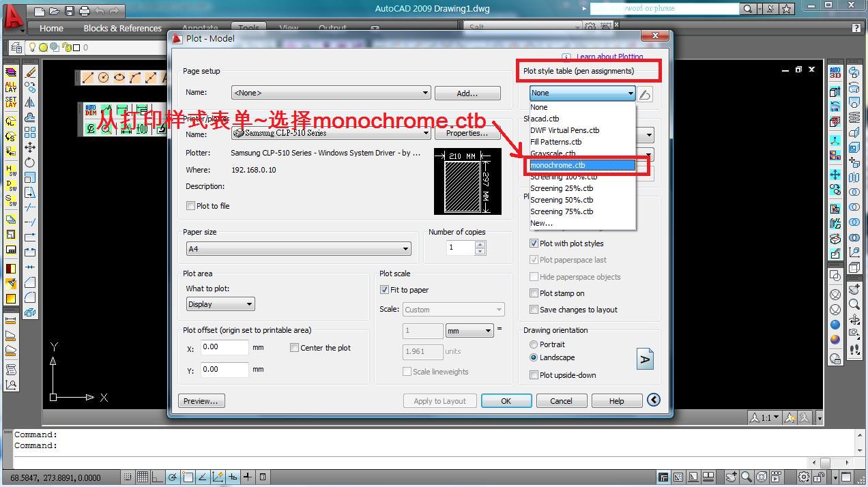Click the New drawing quick access icon
Image resolution: width=868 pixels, height=487 pixels.
tap(40, 11)
